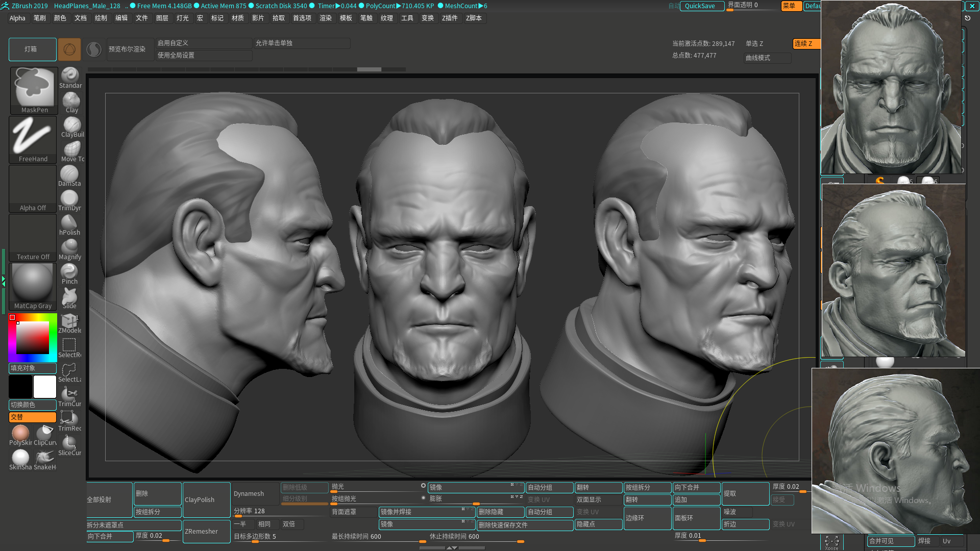Select the Clay brush

pos(70,103)
